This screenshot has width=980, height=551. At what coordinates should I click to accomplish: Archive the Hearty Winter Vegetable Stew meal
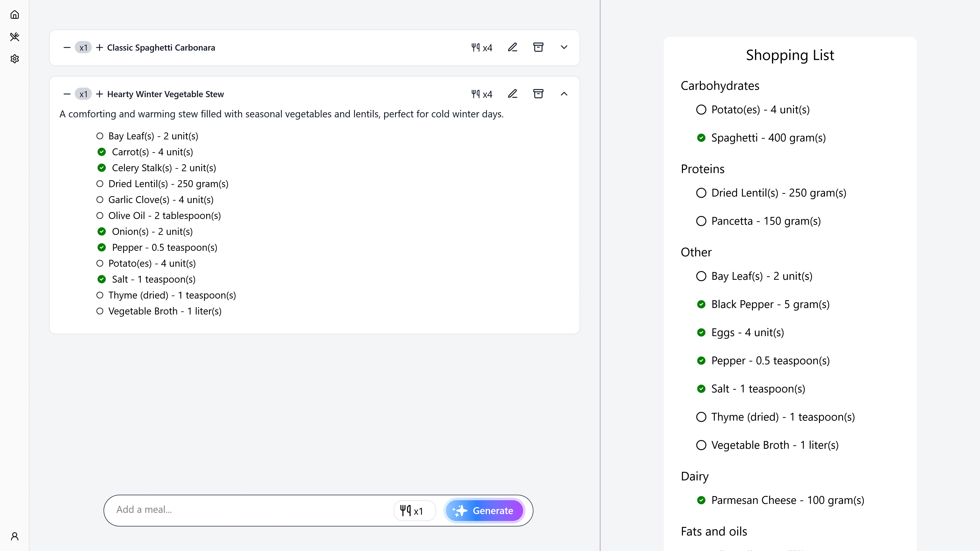pyautogui.click(x=538, y=94)
